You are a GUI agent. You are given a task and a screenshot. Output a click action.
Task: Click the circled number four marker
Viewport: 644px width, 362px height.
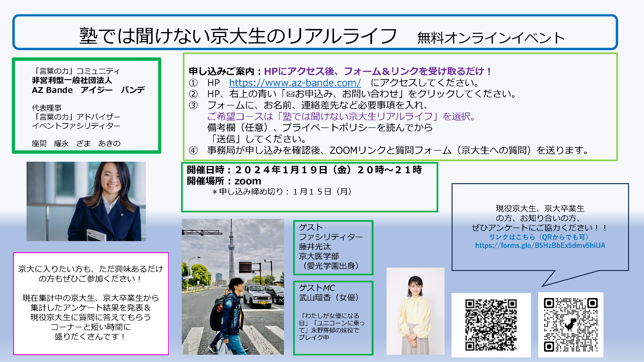[x=193, y=150]
